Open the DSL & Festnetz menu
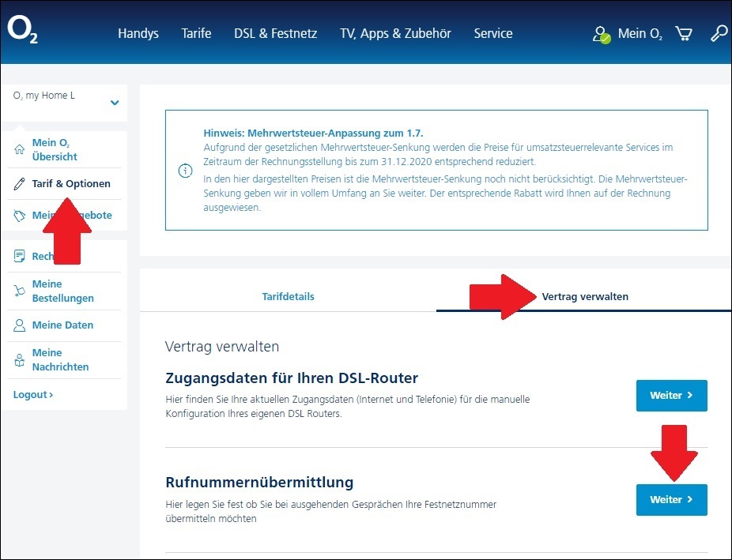The width and height of the screenshot is (732, 560). (275, 34)
